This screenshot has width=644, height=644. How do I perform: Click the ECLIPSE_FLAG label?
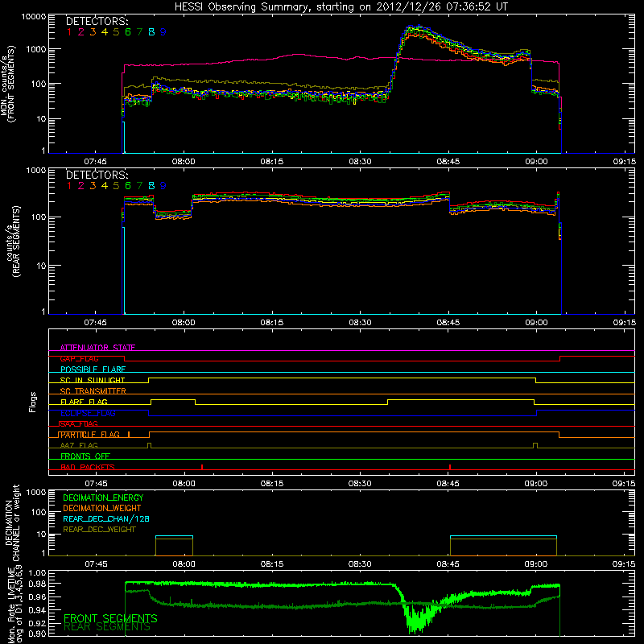[88, 413]
